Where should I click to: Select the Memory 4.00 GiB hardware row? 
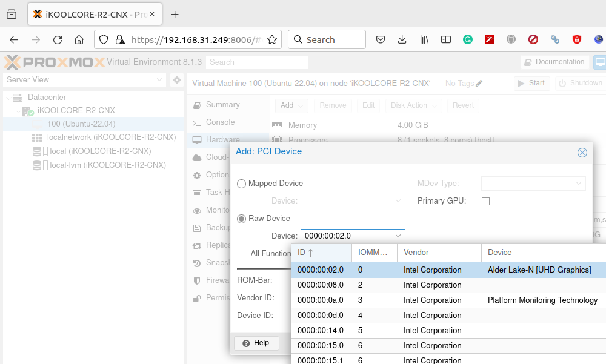[438, 125]
